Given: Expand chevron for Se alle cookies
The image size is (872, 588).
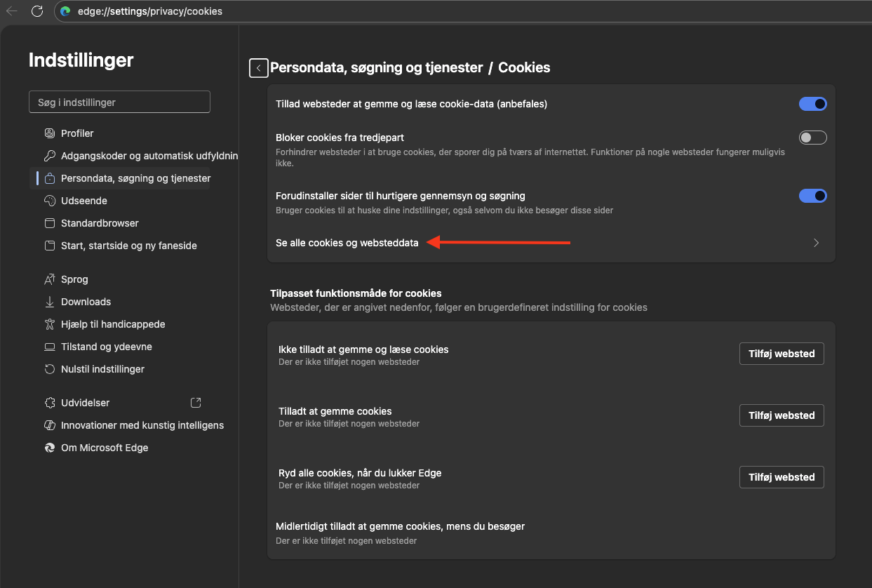Looking at the screenshot, I should click(x=816, y=243).
